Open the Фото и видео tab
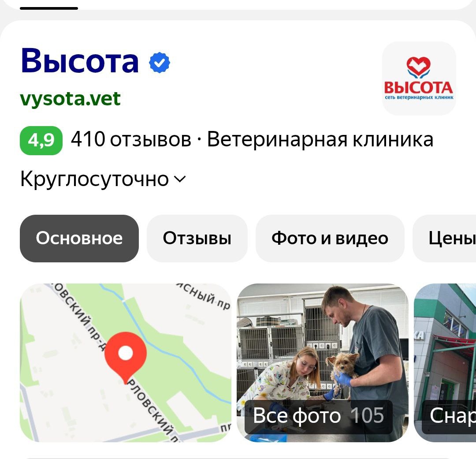 330,238
